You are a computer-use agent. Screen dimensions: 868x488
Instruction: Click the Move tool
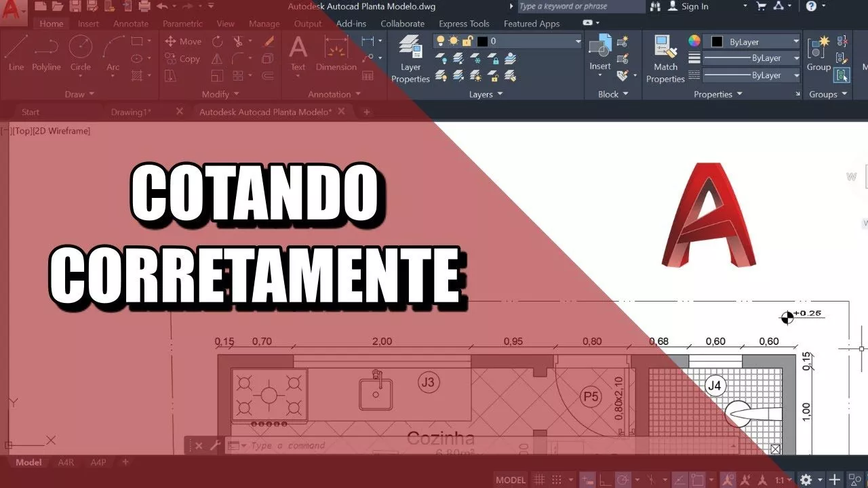click(183, 41)
